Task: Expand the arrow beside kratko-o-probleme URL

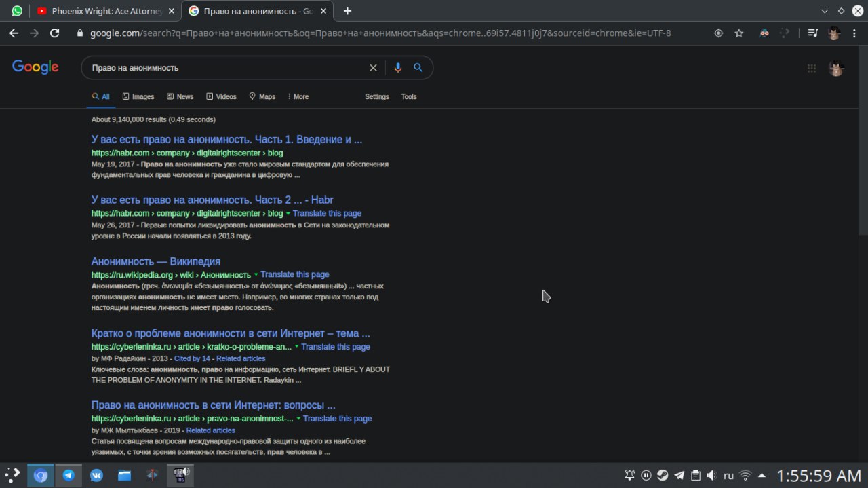Action: tap(296, 347)
